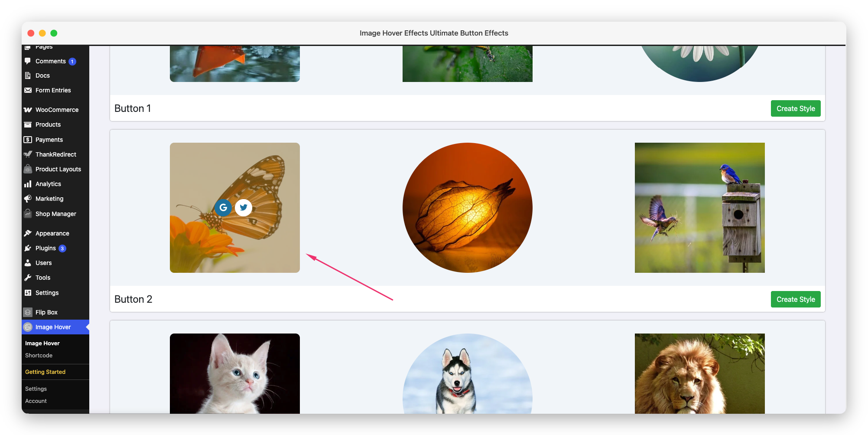868x435 pixels.
Task: Click the Comments count badge
Action: [x=72, y=62]
